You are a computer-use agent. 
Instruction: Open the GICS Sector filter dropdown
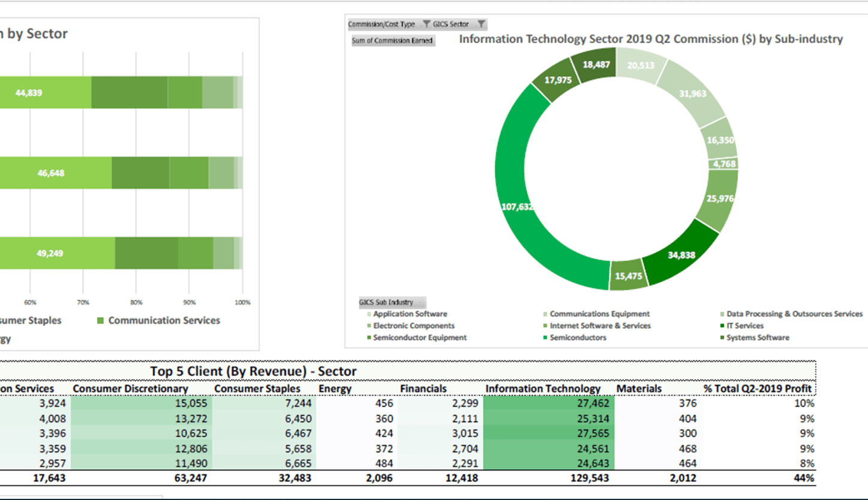point(480,24)
